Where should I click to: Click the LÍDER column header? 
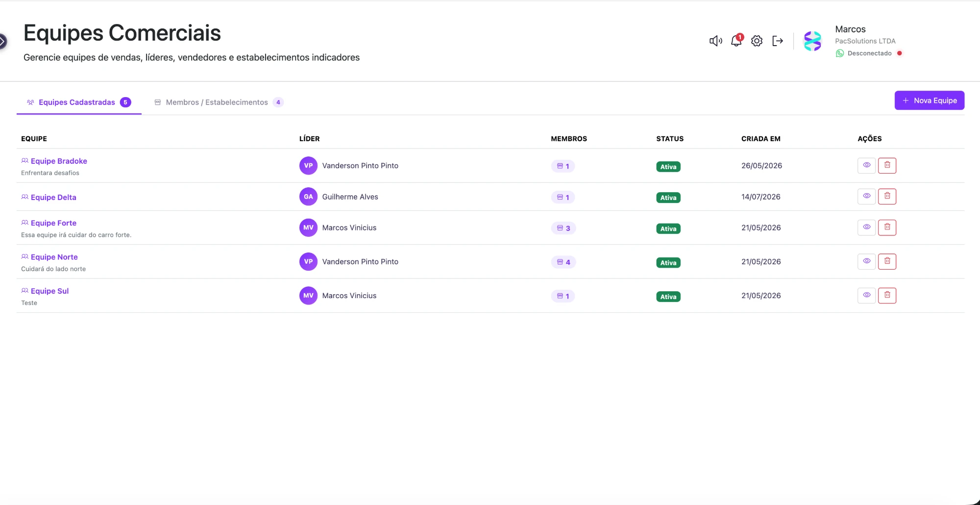tap(309, 139)
